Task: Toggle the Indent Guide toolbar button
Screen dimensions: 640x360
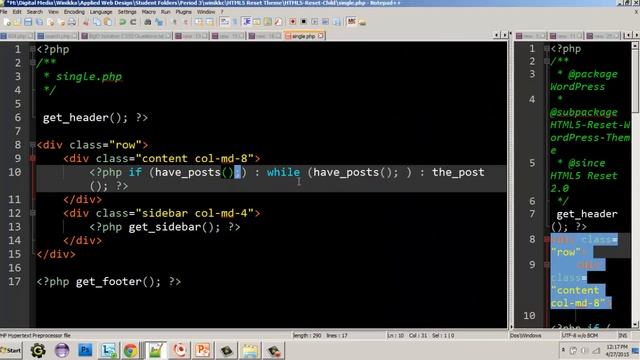Action: point(247,22)
